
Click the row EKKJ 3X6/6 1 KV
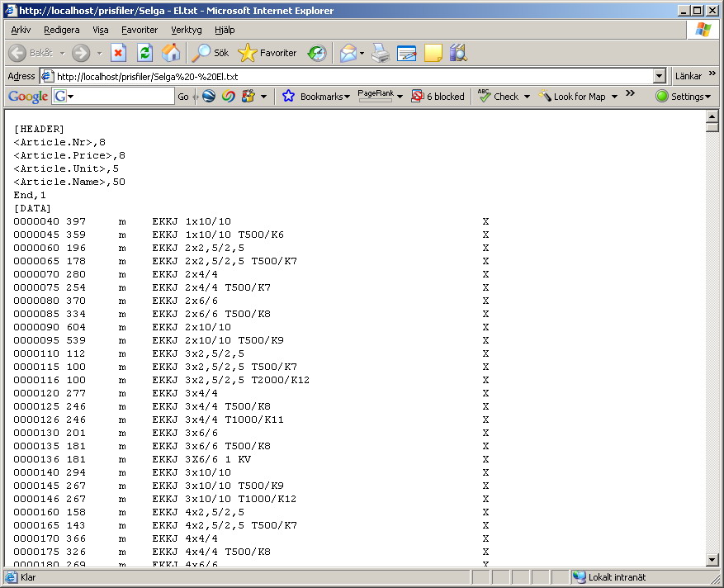click(x=251, y=459)
